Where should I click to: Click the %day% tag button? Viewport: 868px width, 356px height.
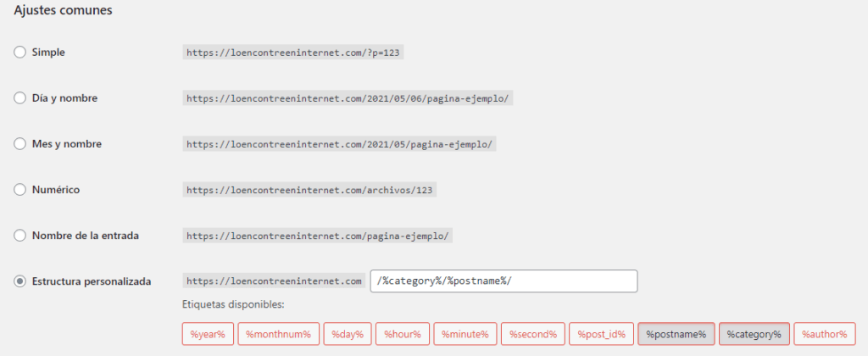(347, 335)
